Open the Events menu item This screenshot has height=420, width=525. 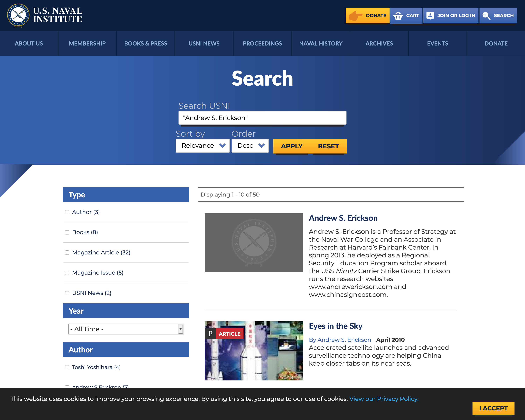point(437,44)
